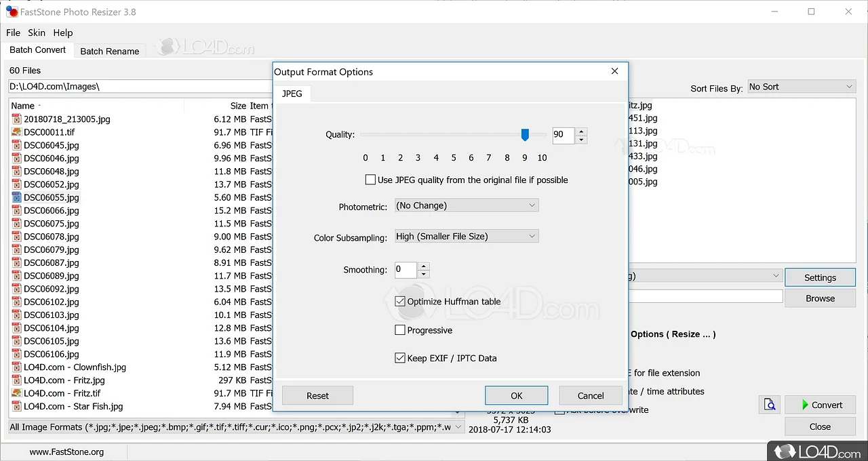Expand the Color Subsampling dropdown

coord(467,236)
